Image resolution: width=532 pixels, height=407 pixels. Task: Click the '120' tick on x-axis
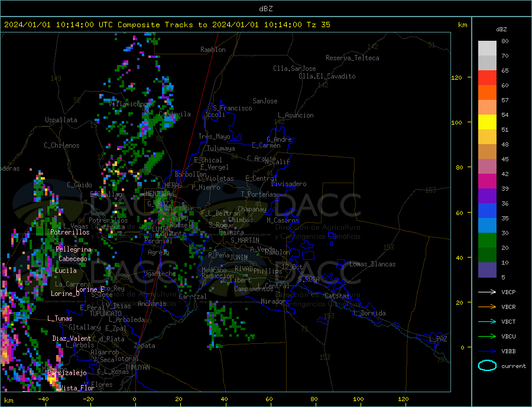click(x=403, y=399)
